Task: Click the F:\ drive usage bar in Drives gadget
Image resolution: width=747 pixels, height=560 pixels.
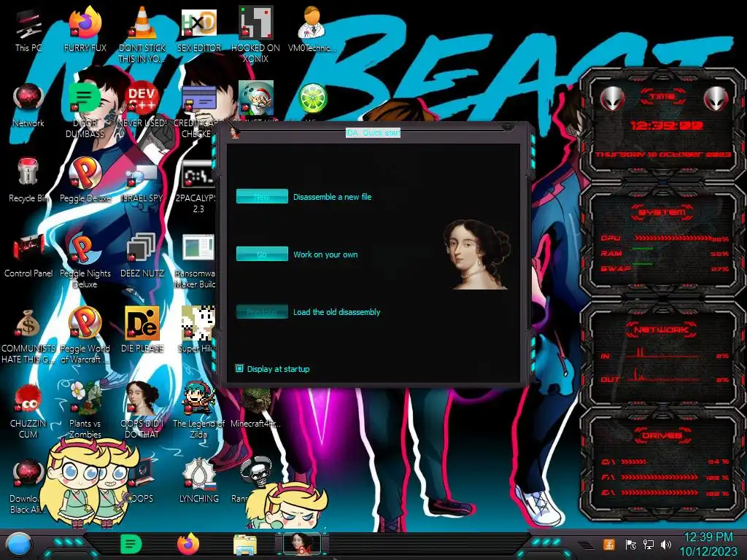Action: 659,477
